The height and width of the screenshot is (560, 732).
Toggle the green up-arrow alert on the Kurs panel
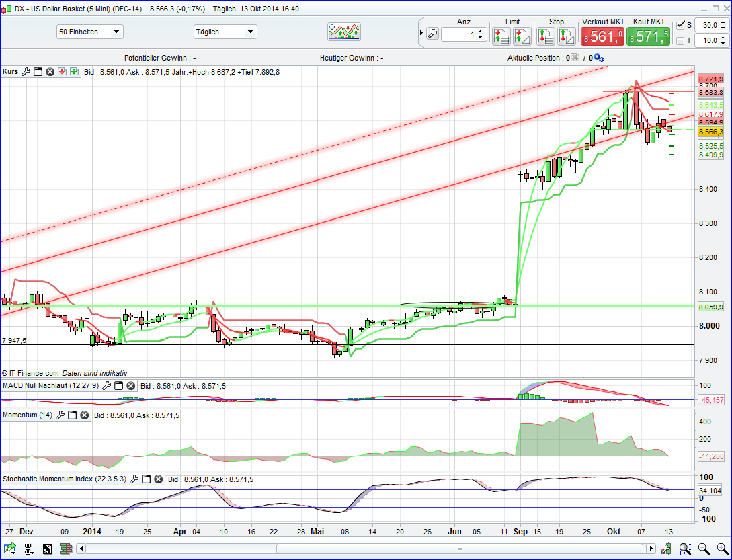pyautogui.click(x=74, y=71)
